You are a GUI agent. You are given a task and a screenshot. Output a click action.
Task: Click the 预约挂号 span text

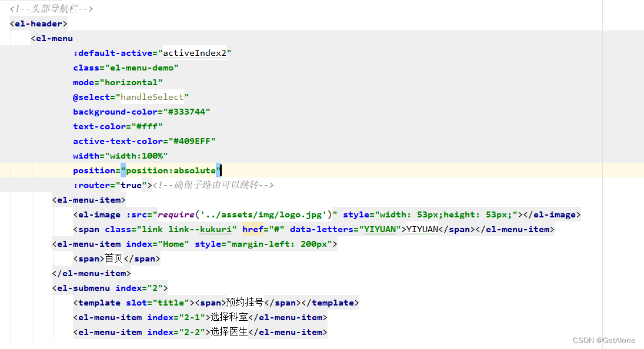point(245,303)
